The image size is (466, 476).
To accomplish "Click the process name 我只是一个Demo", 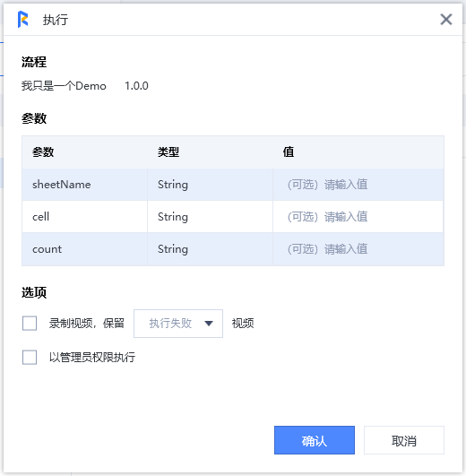I will pyautogui.click(x=64, y=86).
